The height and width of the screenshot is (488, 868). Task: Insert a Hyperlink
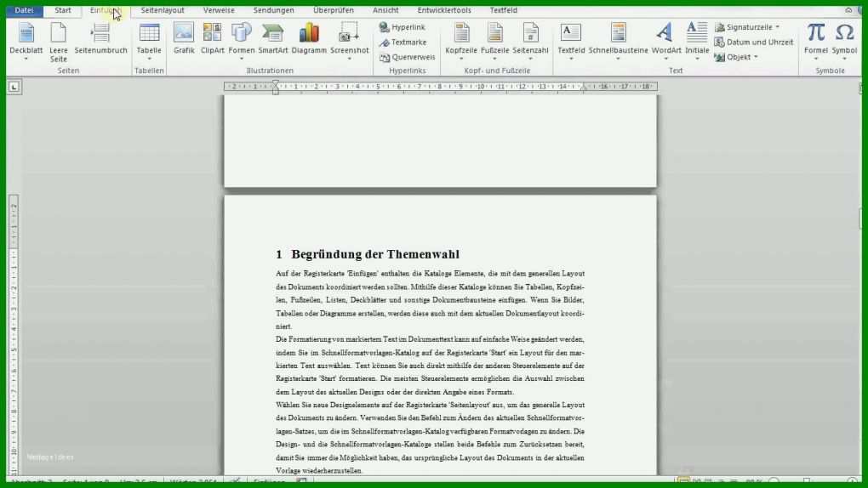pyautogui.click(x=403, y=27)
